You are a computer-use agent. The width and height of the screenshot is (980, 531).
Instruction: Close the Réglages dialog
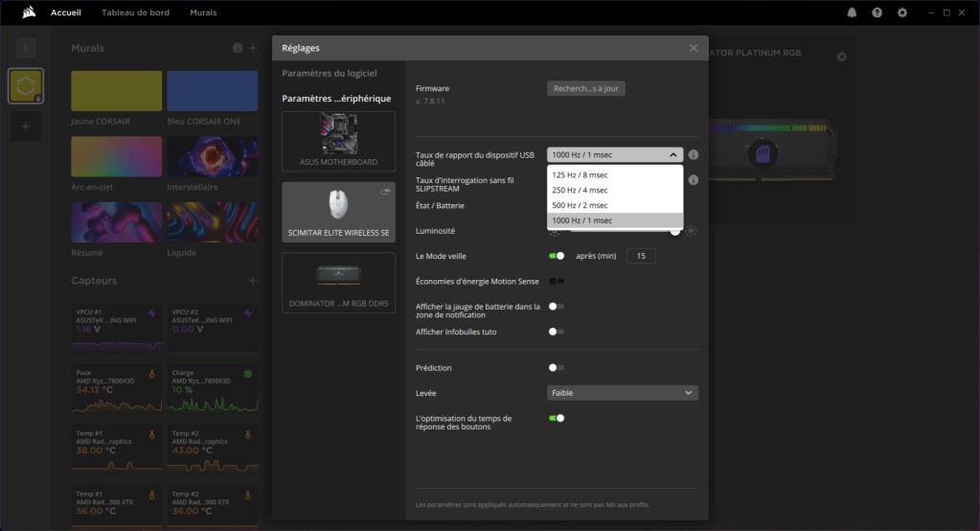694,48
